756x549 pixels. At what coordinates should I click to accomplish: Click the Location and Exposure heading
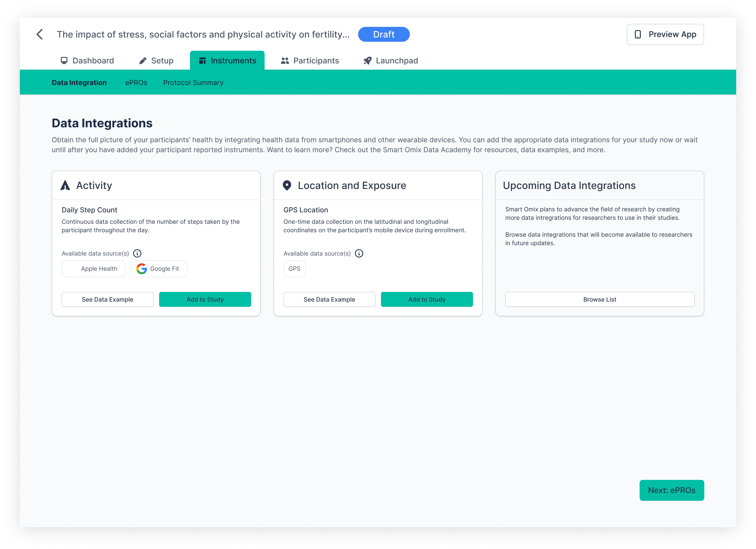pos(352,185)
